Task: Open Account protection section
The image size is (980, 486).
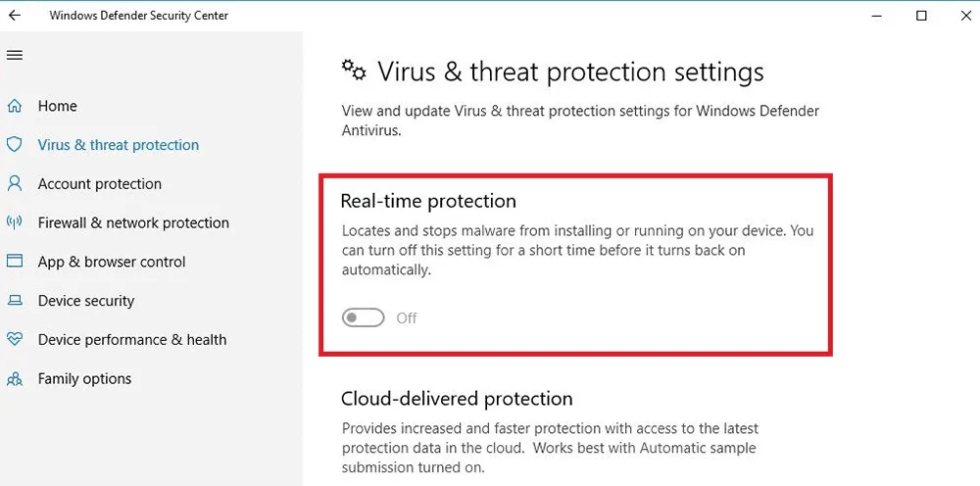Action: point(100,183)
